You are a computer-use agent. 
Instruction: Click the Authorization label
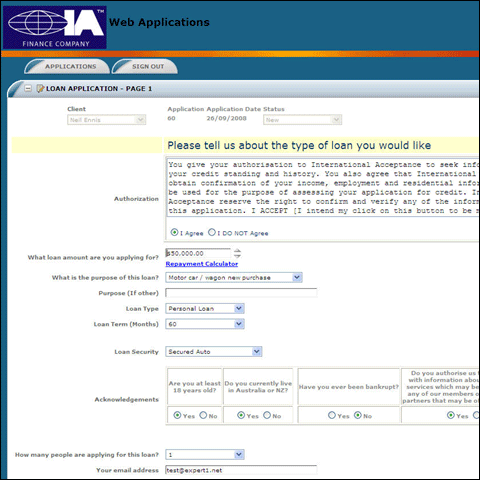coord(136,199)
